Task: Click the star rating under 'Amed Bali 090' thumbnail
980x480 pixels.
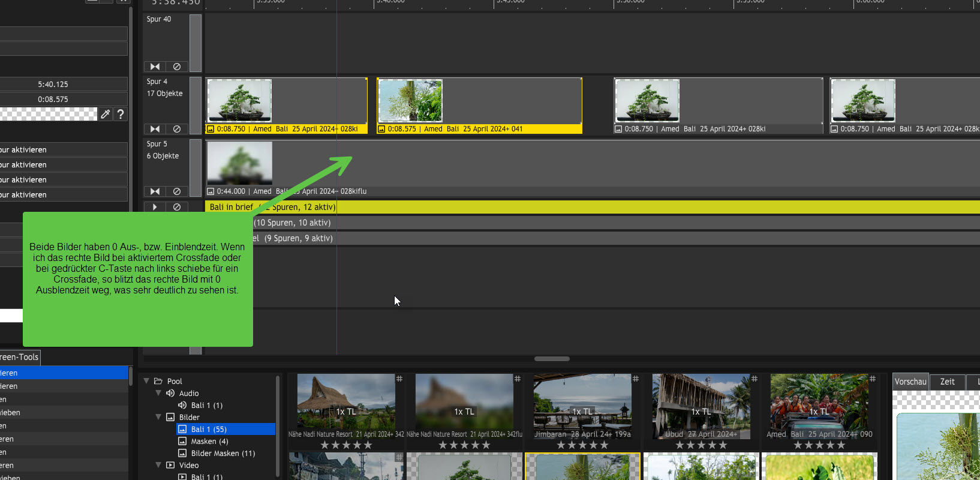Action: coord(819,445)
